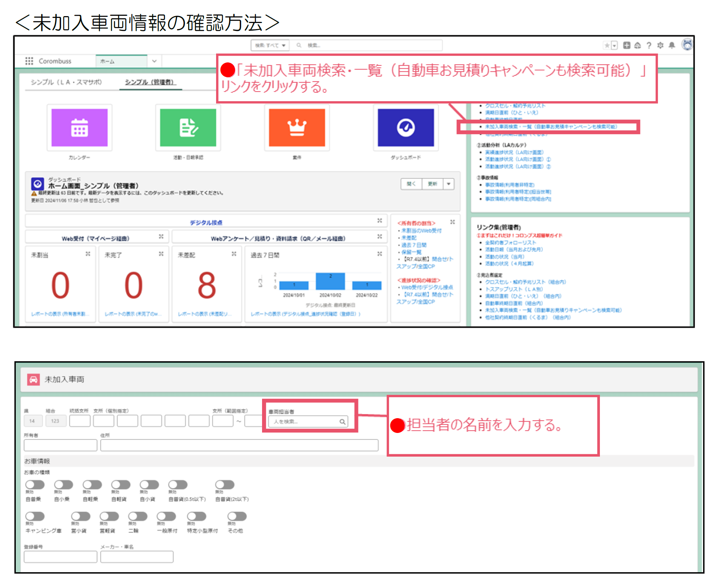Image resolution: width=722 pixels, height=588 pixels.
Task: Open the orange crown 案件 tile
Action: click(297, 127)
